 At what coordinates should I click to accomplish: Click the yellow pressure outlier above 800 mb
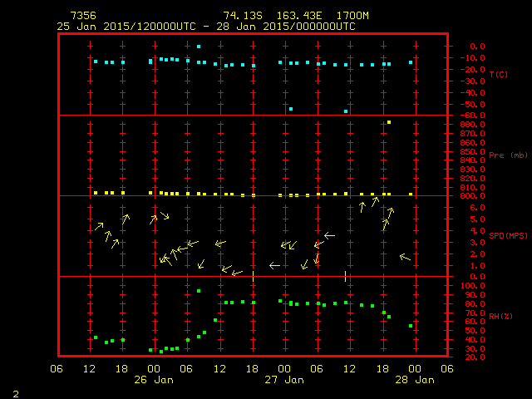[x=389, y=122]
